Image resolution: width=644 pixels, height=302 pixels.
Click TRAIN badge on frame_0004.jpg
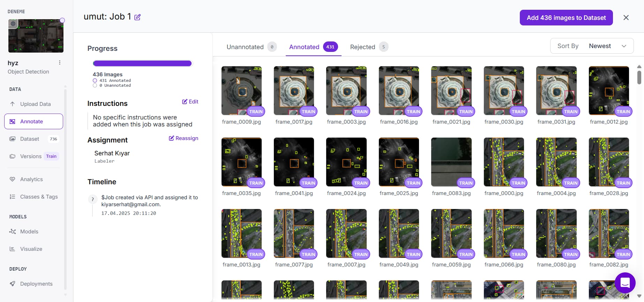571,183
